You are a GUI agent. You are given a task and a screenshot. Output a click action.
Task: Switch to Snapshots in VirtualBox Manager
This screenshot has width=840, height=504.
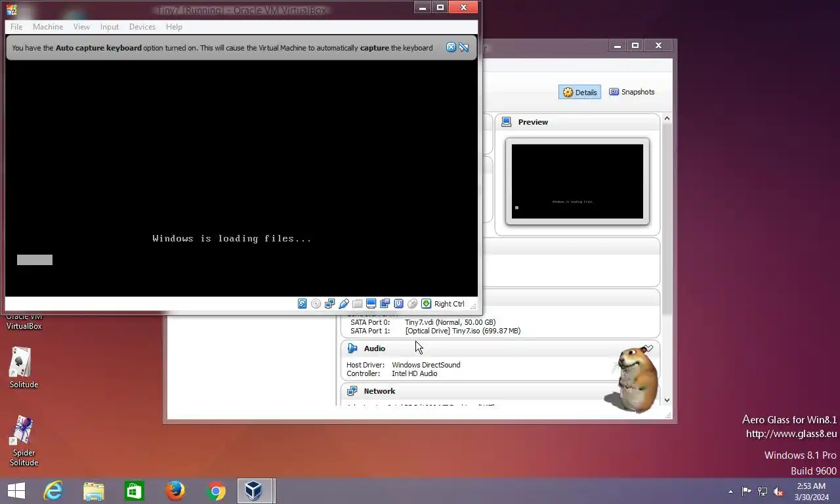[x=632, y=92]
